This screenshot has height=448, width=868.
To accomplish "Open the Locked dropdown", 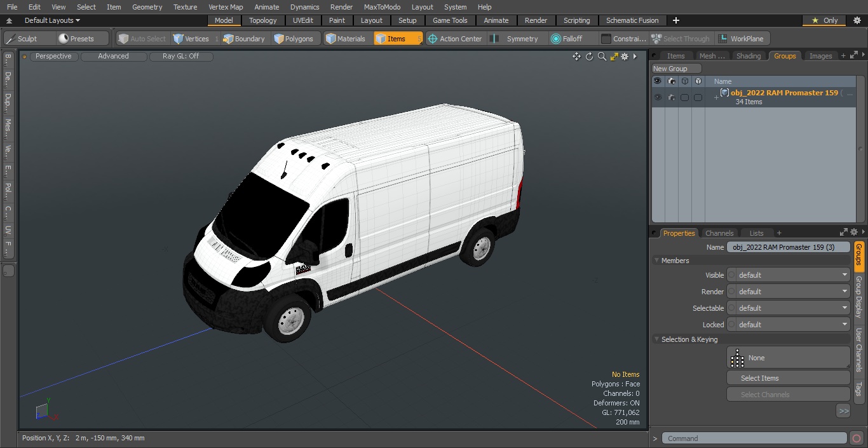I will click(x=788, y=325).
